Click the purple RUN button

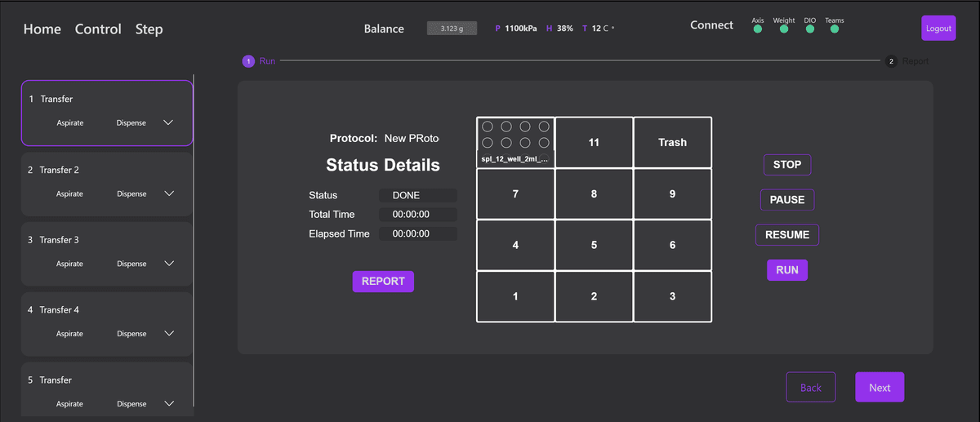tap(786, 270)
